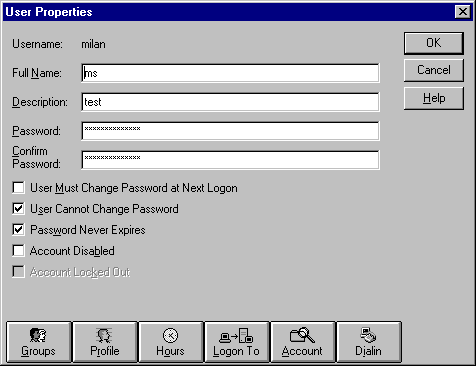This screenshot has height=366, width=476.
Task: Open Help for User Properties
Action: 434,98
